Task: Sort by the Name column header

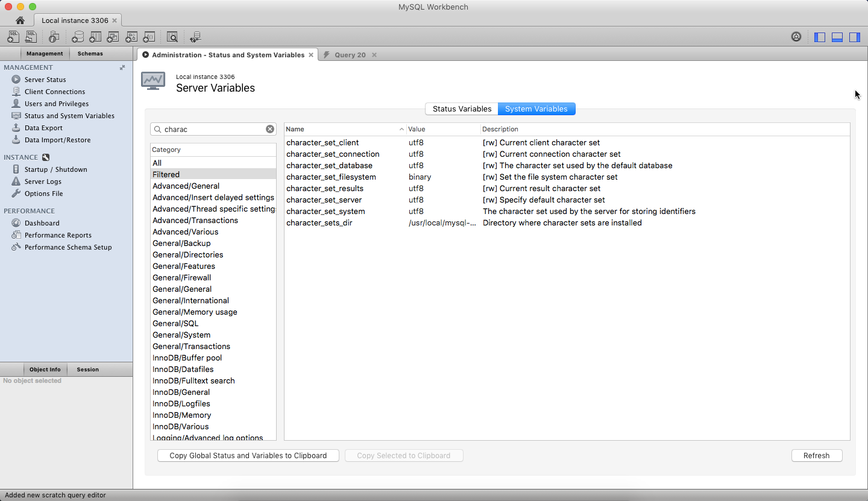Action: (345, 129)
